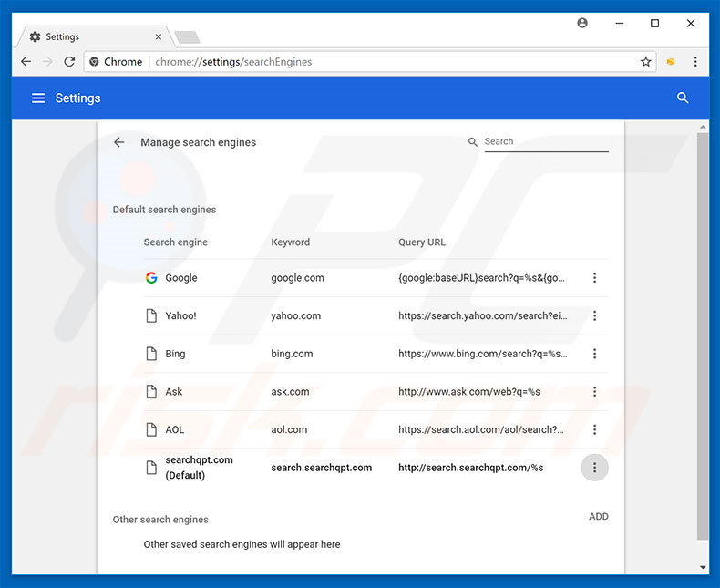Open the three-dot menu for Google

click(x=594, y=277)
